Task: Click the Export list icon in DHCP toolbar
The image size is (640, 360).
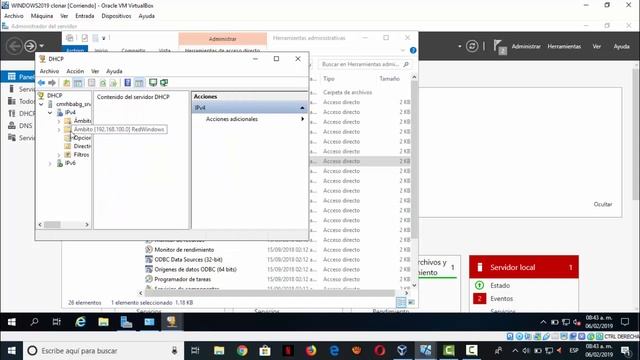Action: click(113, 83)
